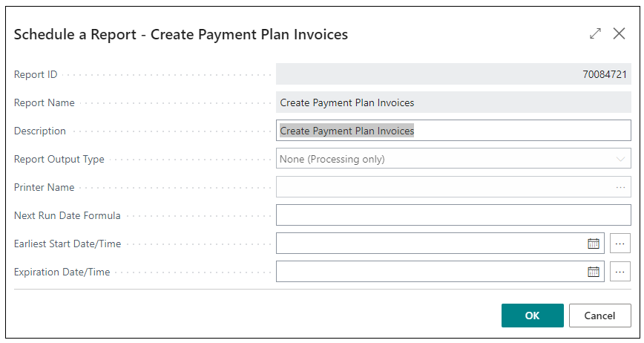Open calendar picker for Expiration Date/Time

(x=593, y=272)
